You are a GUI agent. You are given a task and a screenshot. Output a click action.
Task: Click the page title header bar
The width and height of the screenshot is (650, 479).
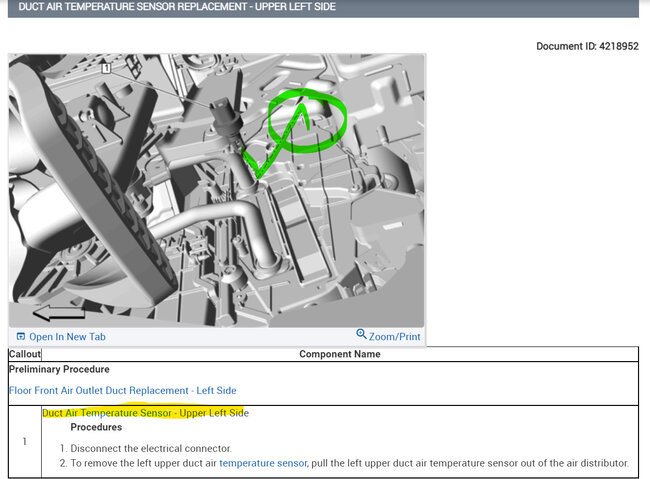(323, 7)
